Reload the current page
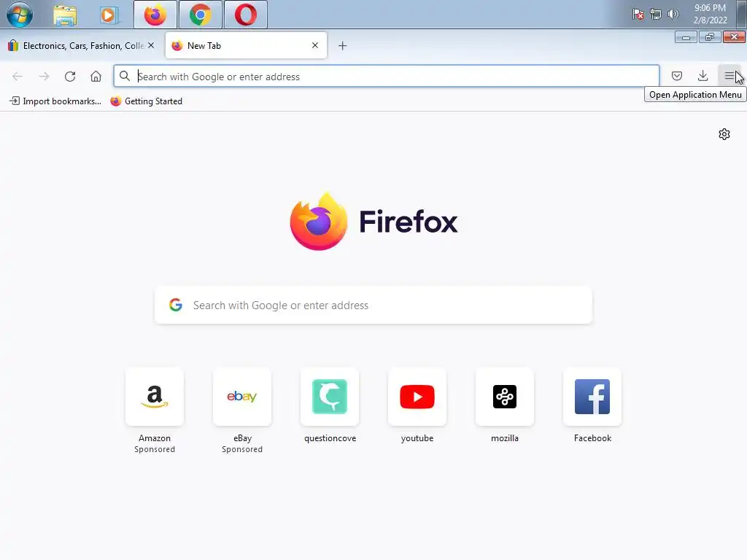Image resolution: width=747 pixels, height=560 pixels. (70, 76)
